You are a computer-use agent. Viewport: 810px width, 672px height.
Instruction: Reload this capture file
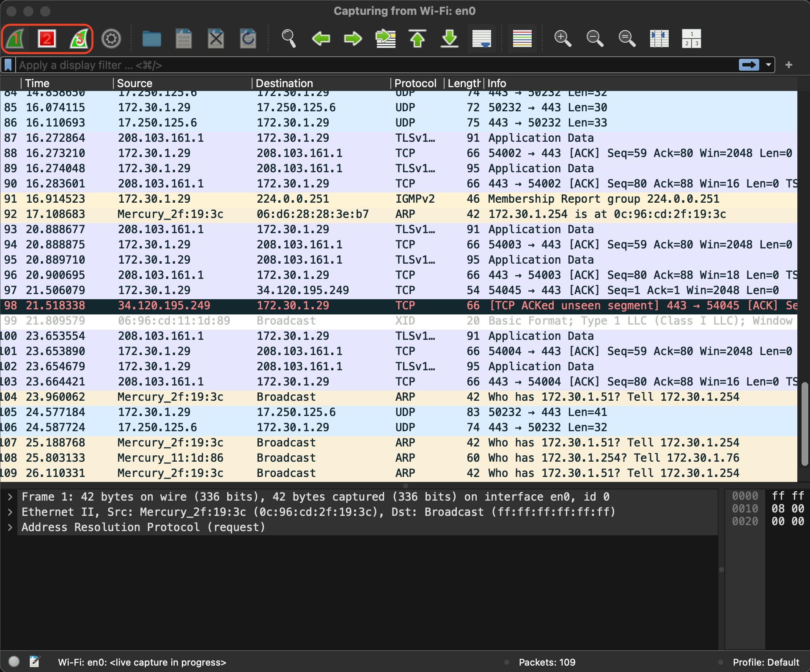pos(248,39)
